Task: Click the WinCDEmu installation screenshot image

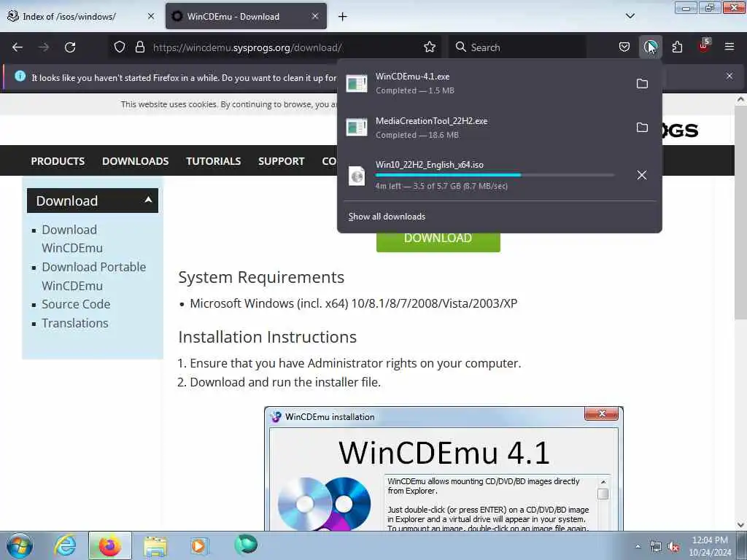Action: [x=444, y=469]
